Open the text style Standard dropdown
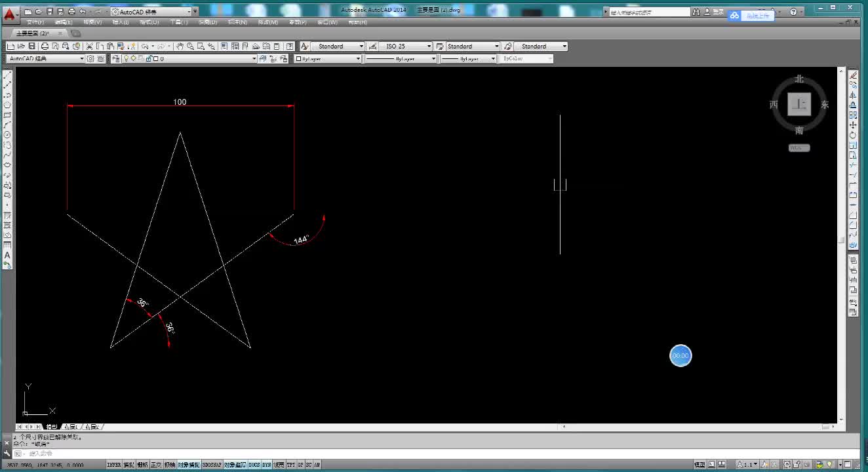 338,46
